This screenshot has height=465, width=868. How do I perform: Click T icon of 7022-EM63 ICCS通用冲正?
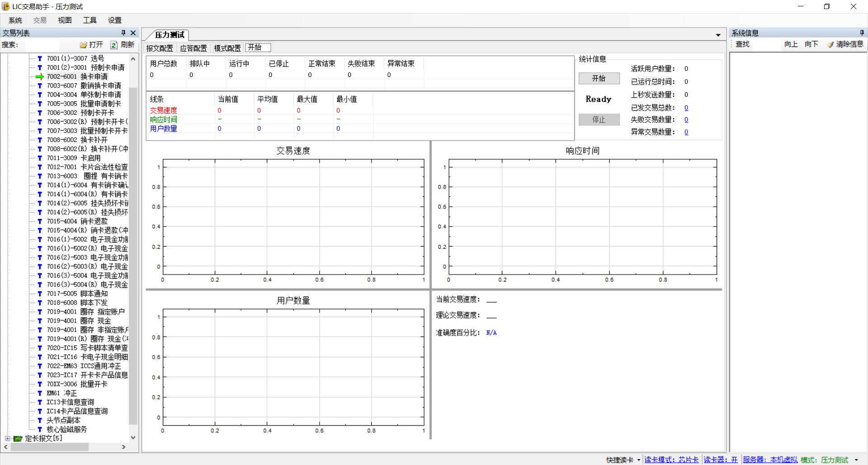40,366
